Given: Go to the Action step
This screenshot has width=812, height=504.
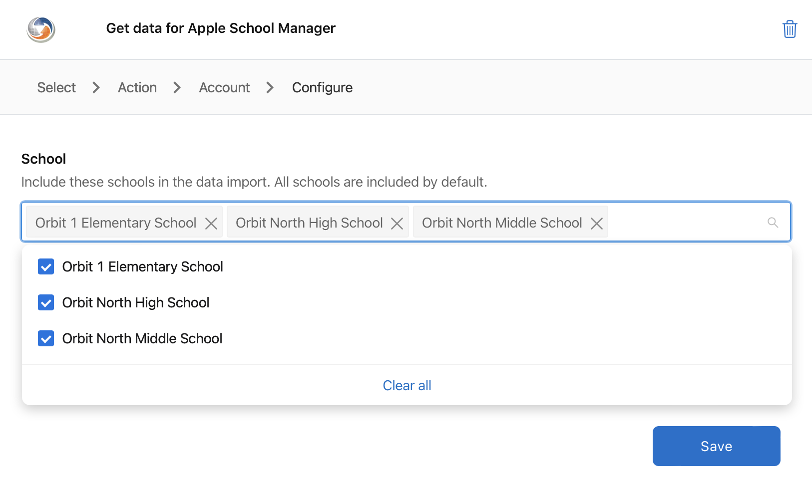Looking at the screenshot, I should (137, 87).
